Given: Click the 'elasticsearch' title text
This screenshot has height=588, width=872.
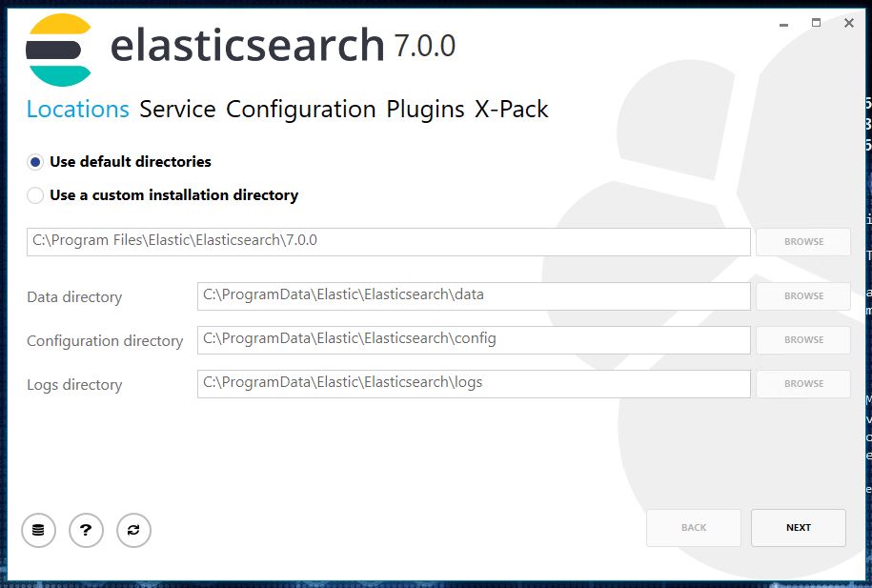Looking at the screenshot, I should 248,45.
